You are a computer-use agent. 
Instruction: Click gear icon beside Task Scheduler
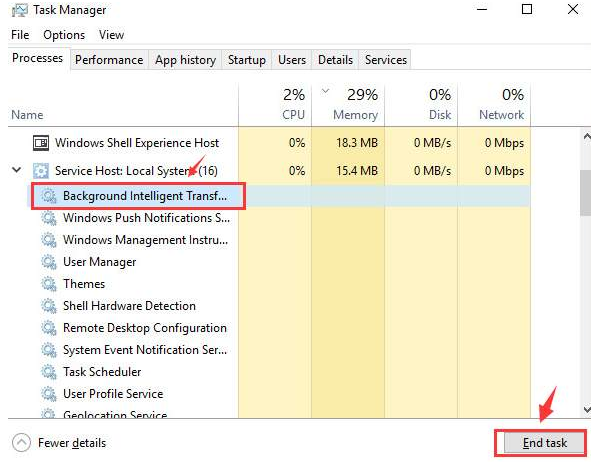click(48, 372)
